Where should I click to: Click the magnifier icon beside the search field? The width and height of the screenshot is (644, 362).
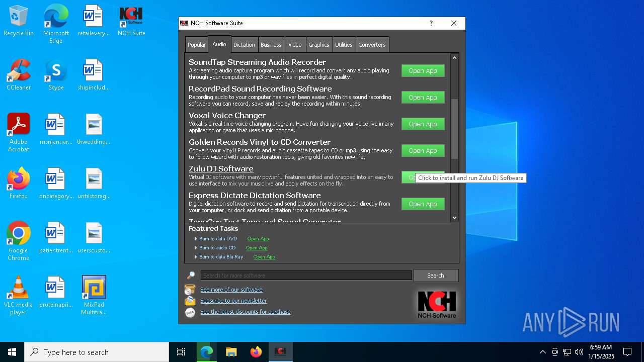tap(191, 276)
